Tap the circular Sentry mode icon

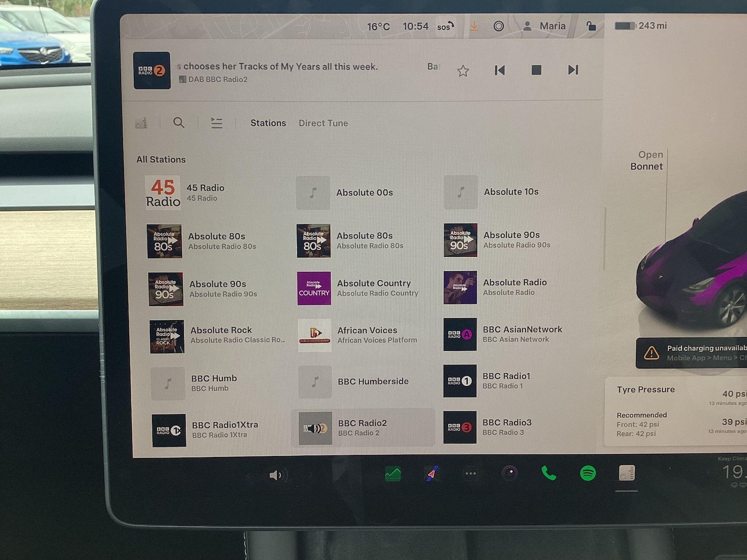[x=498, y=26]
